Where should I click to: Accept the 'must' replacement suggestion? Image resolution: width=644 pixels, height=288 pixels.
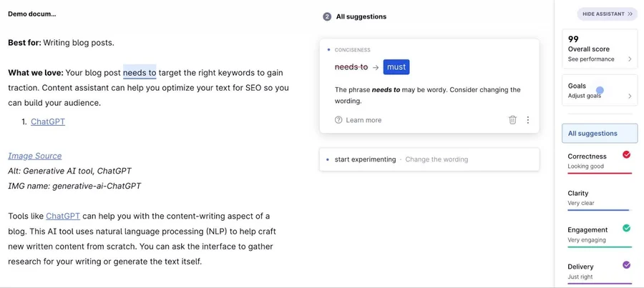(396, 67)
